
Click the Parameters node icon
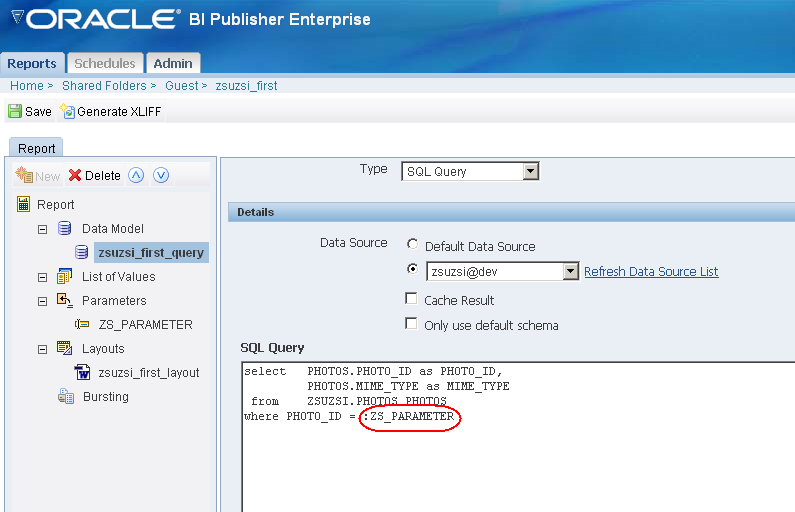64,300
